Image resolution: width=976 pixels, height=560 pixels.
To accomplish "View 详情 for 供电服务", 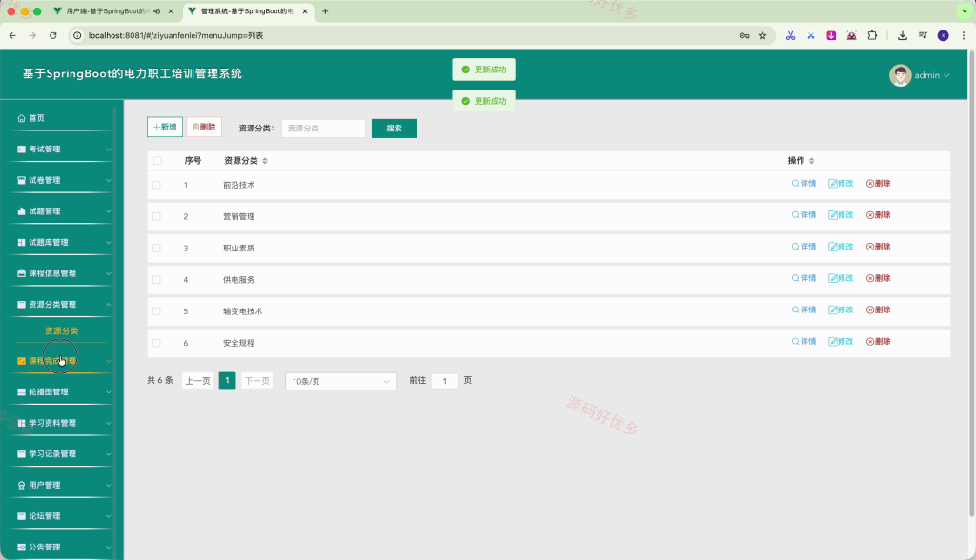I will pos(803,279).
